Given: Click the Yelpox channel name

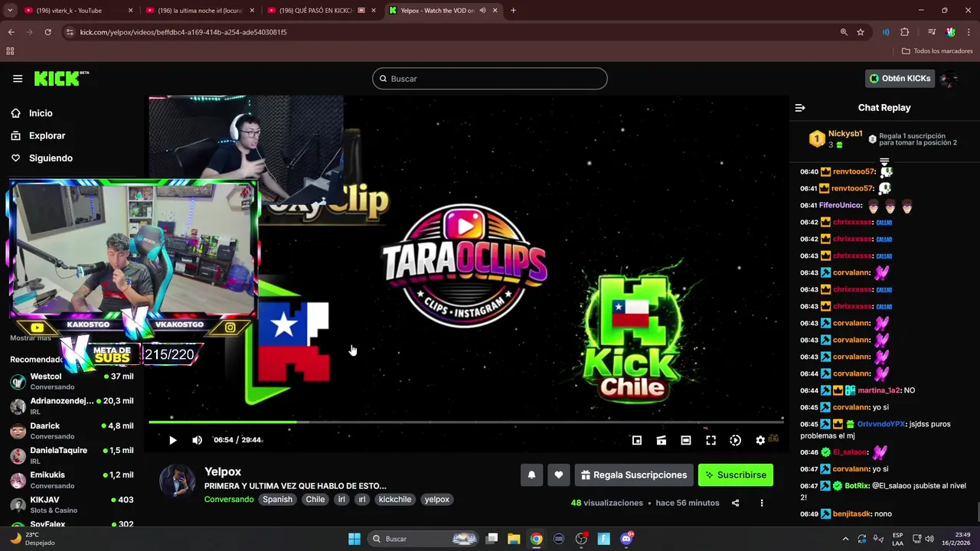Looking at the screenshot, I should tap(223, 471).
